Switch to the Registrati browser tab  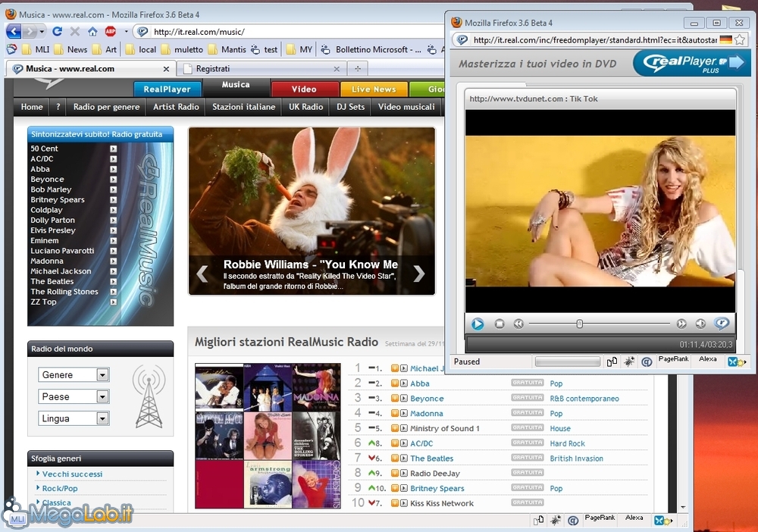point(262,69)
